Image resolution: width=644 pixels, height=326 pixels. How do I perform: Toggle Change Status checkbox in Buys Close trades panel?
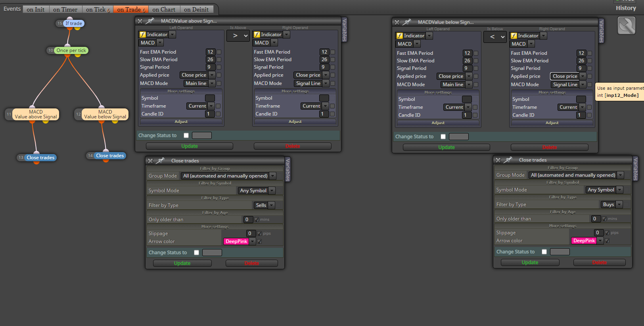click(544, 252)
